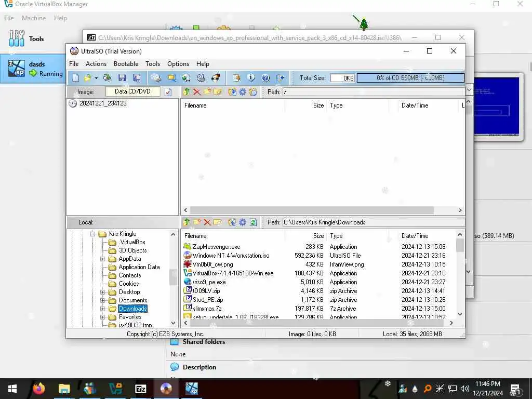Click the Convert image toolbar icon
532x399 pixels.
(186, 78)
